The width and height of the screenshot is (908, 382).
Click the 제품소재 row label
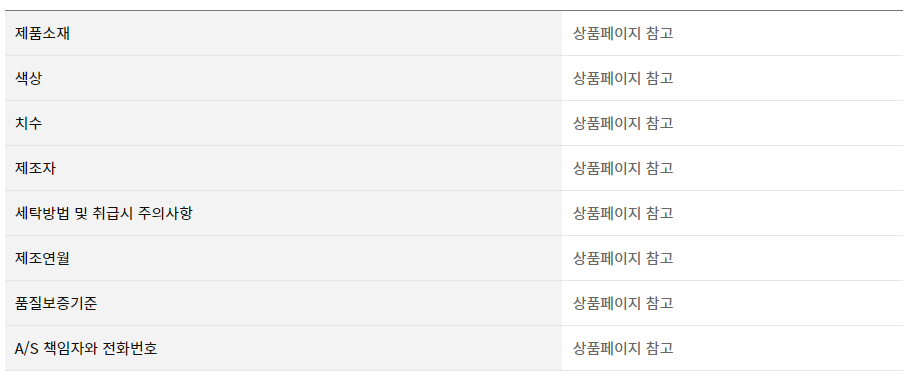pos(42,34)
